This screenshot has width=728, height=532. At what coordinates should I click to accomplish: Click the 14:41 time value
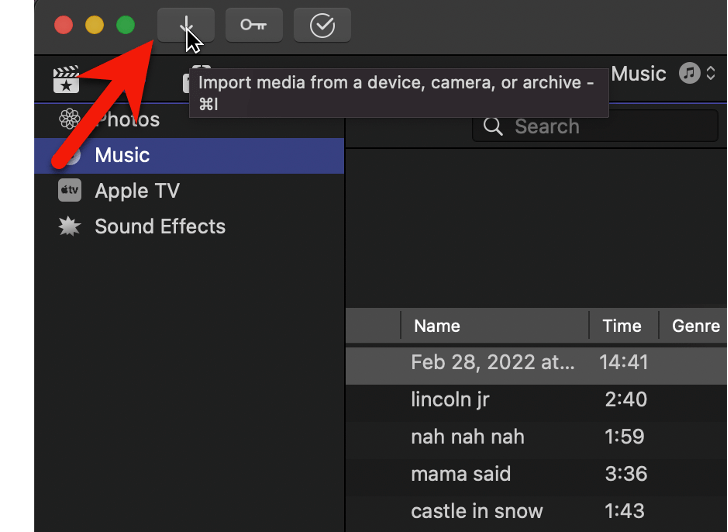coord(624,362)
